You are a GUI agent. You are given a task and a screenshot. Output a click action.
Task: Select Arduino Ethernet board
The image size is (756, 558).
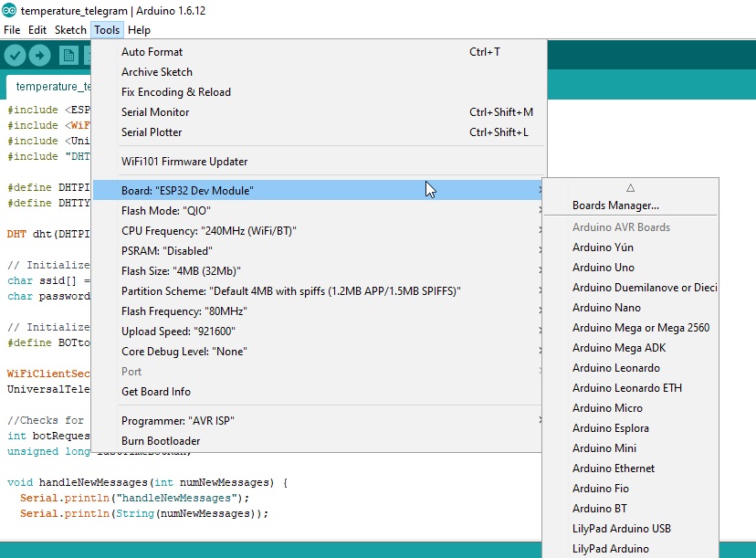coord(631,469)
